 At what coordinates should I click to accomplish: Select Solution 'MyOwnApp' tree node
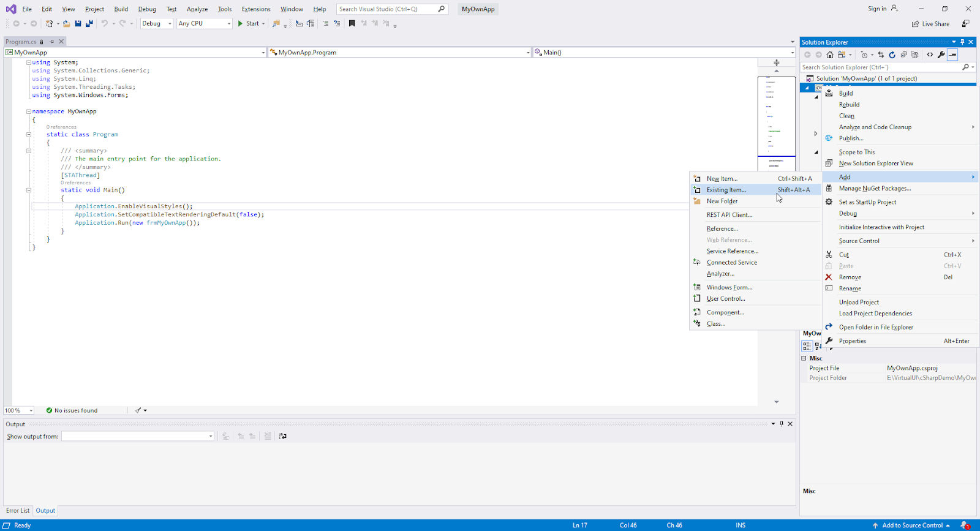[866, 78]
